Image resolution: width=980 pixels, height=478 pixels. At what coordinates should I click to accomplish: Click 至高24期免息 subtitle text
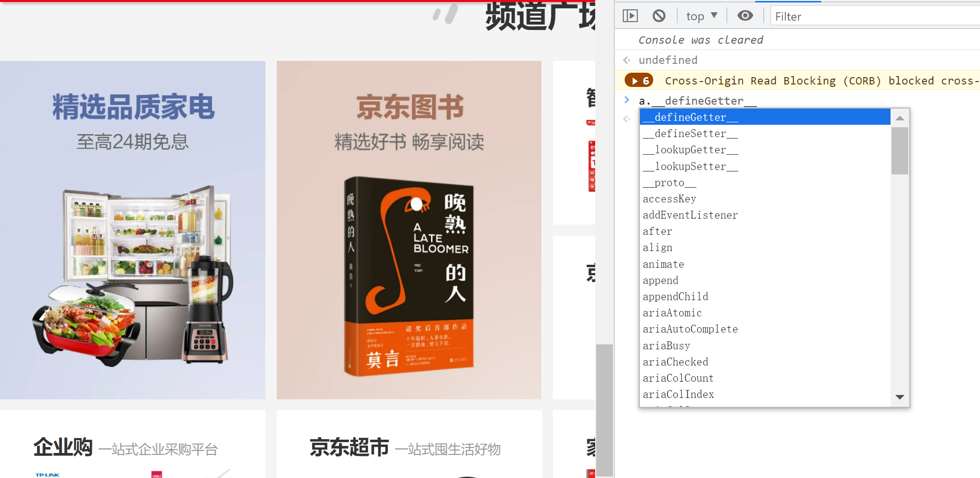(133, 142)
